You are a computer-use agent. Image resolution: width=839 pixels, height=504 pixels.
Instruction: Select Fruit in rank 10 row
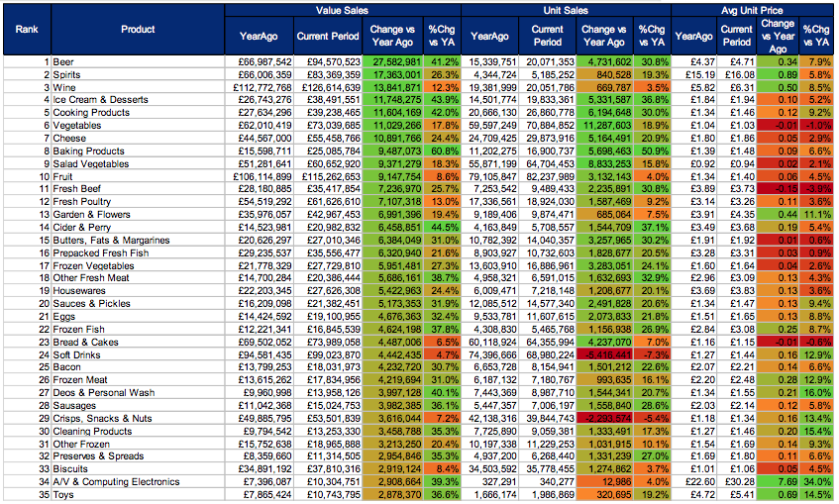[x=138, y=176]
